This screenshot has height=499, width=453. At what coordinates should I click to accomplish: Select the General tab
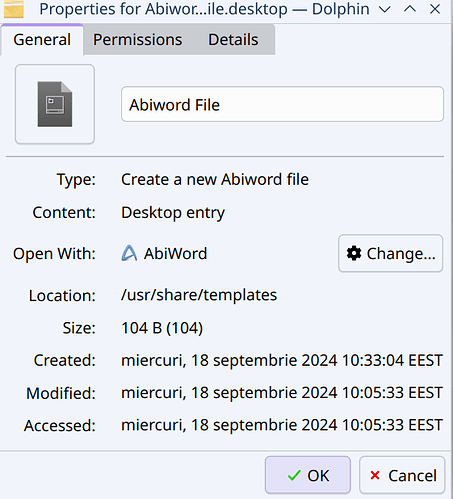[x=42, y=40]
